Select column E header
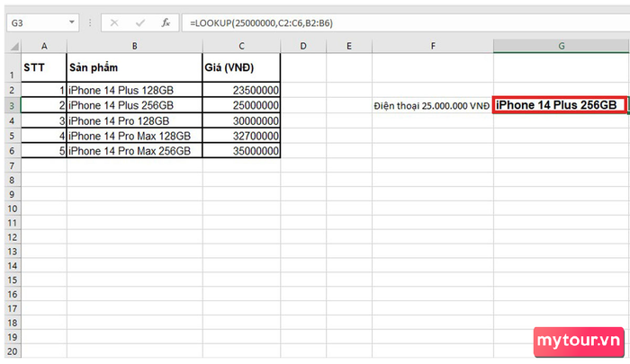Screen dimensions: 630x364 (x=349, y=46)
